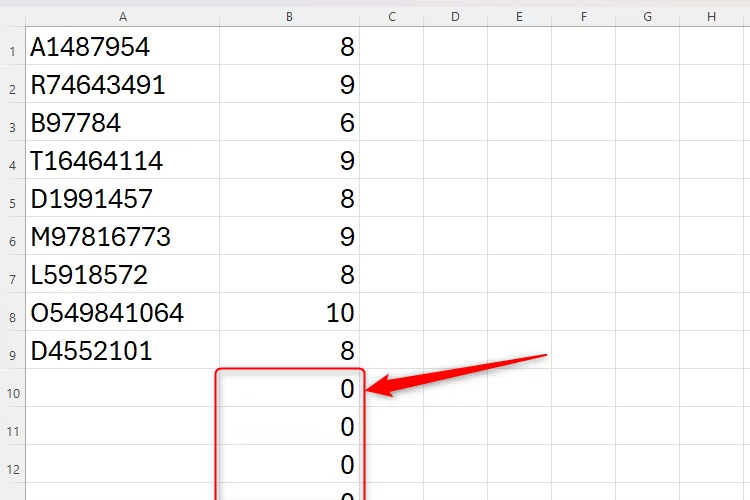This screenshot has height=500, width=750.
Task: Select column A header
Action: [x=122, y=17]
